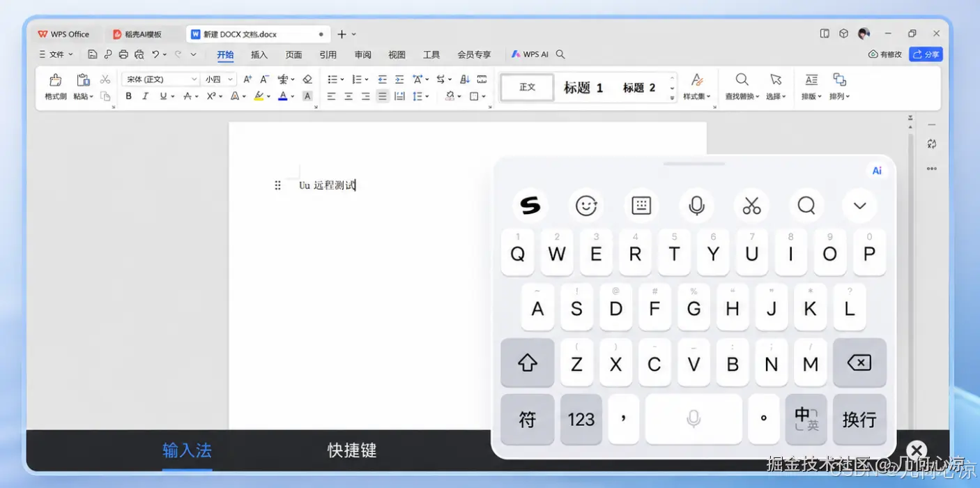Open the 快捷键 tab at bottom

(x=352, y=450)
